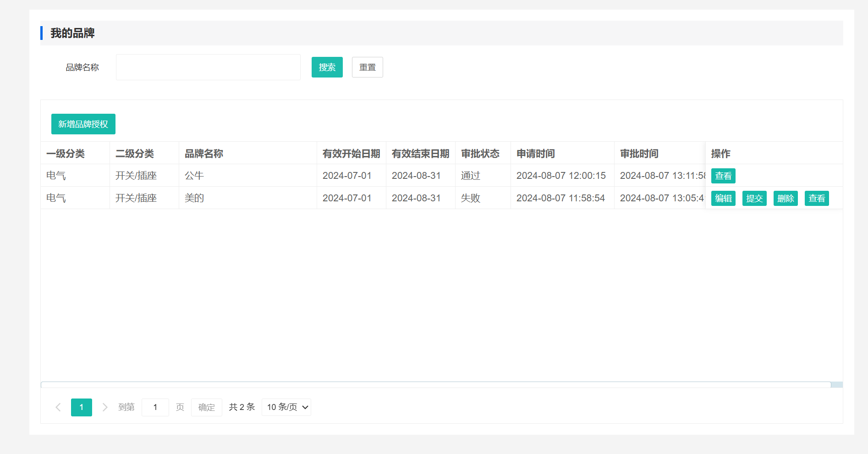This screenshot has height=454, width=868.
Task: Type in the 品牌名称 search field
Action: click(x=208, y=67)
